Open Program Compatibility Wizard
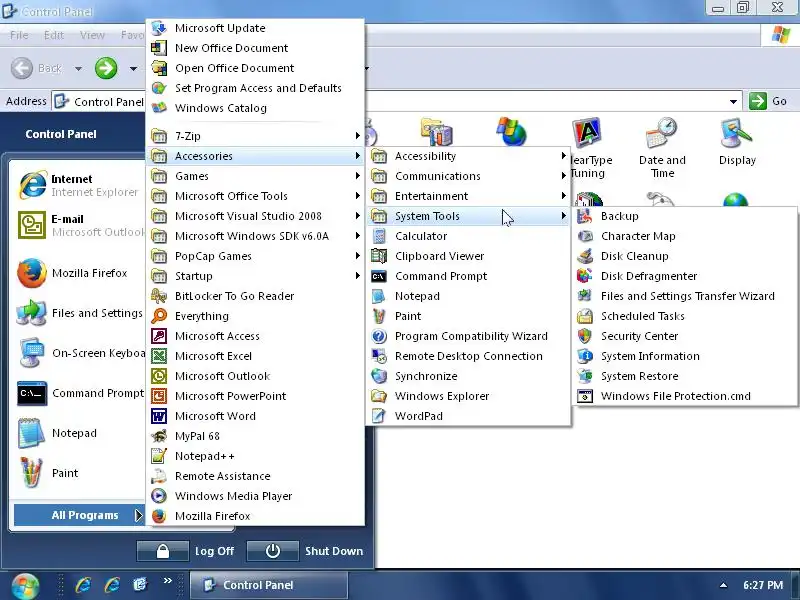Viewport: 800px width, 600px height. coord(468,336)
